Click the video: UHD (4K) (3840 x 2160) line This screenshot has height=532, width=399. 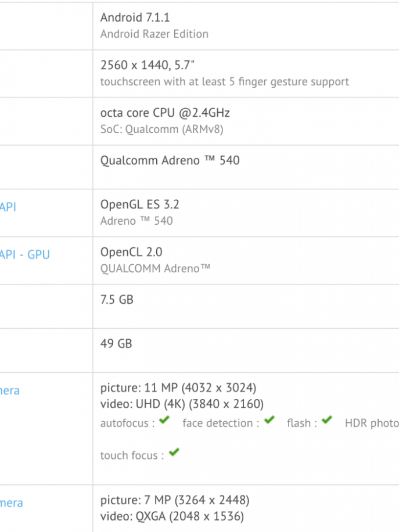pyautogui.click(x=182, y=404)
